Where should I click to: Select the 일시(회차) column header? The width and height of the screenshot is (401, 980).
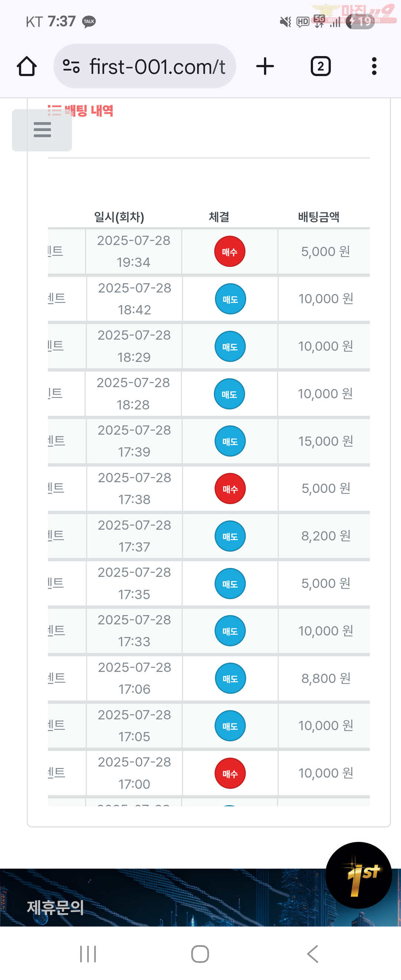tap(119, 217)
